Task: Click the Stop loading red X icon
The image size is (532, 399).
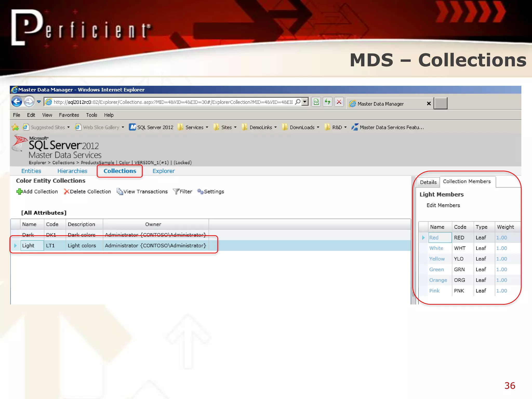Action: pos(339,102)
